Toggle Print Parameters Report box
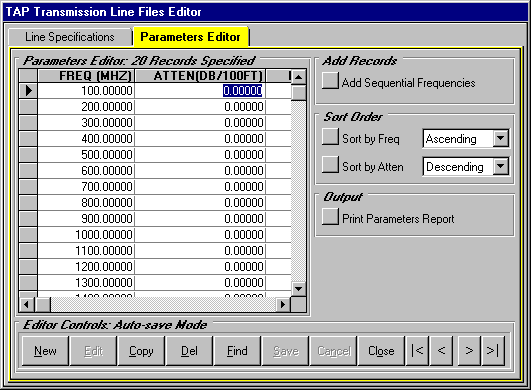The width and height of the screenshot is (531, 390). coord(330,216)
